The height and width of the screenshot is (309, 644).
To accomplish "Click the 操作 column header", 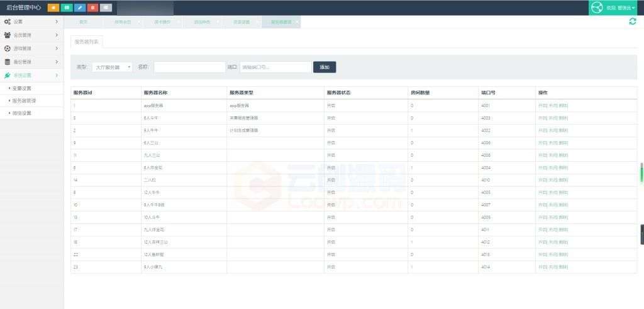I will click(x=543, y=93).
